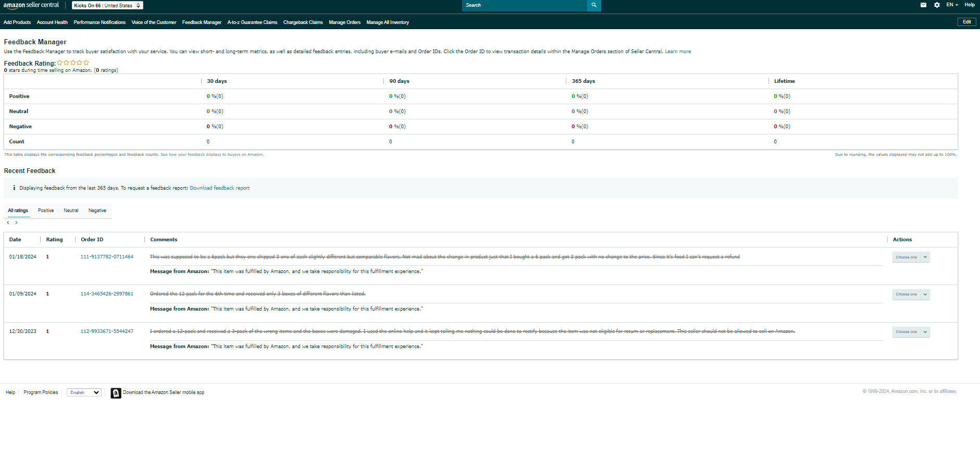Click the 01/18/2024 date cell
This screenshot has width=980, height=457.
pos(23,257)
